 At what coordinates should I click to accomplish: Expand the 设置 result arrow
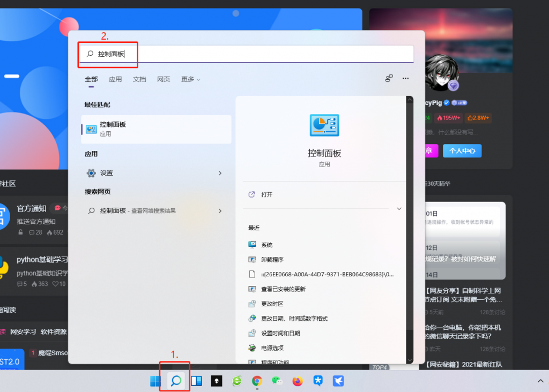pos(220,173)
